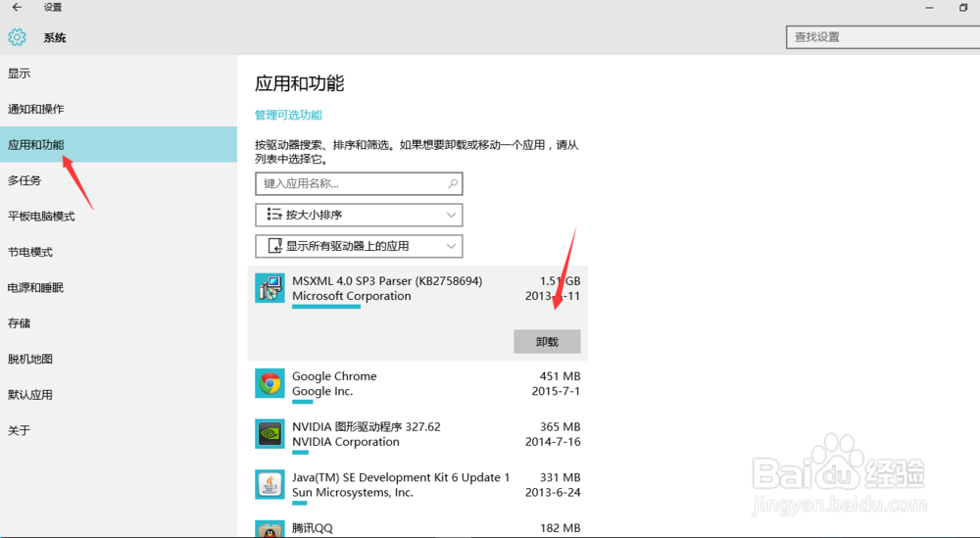
Task: Click the Java SE Development Kit icon
Action: click(x=270, y=484)
